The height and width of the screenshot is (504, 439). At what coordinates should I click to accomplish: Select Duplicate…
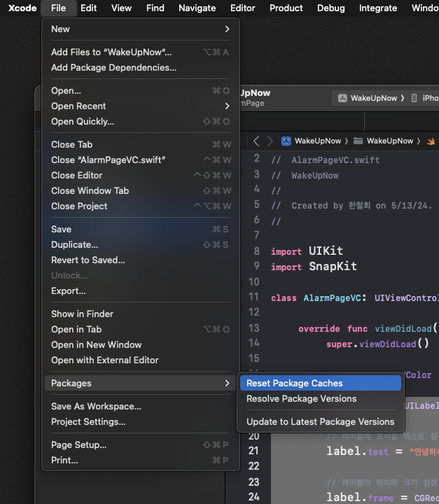pos(141,244)
